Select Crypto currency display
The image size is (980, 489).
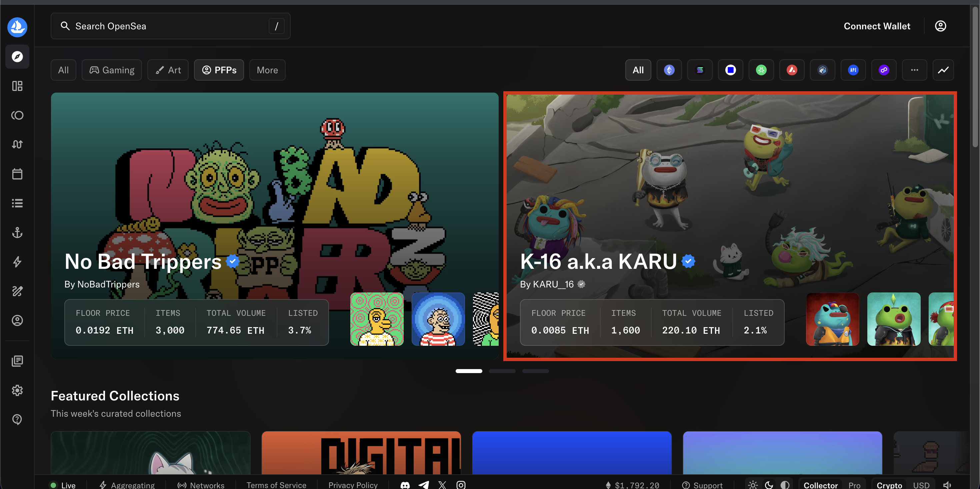coord(889,485)
